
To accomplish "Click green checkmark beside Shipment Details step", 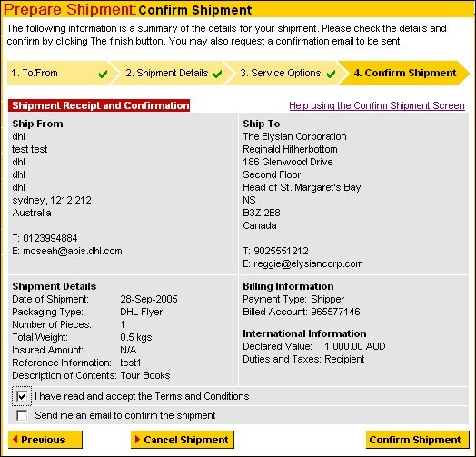I will click(217, 74).
